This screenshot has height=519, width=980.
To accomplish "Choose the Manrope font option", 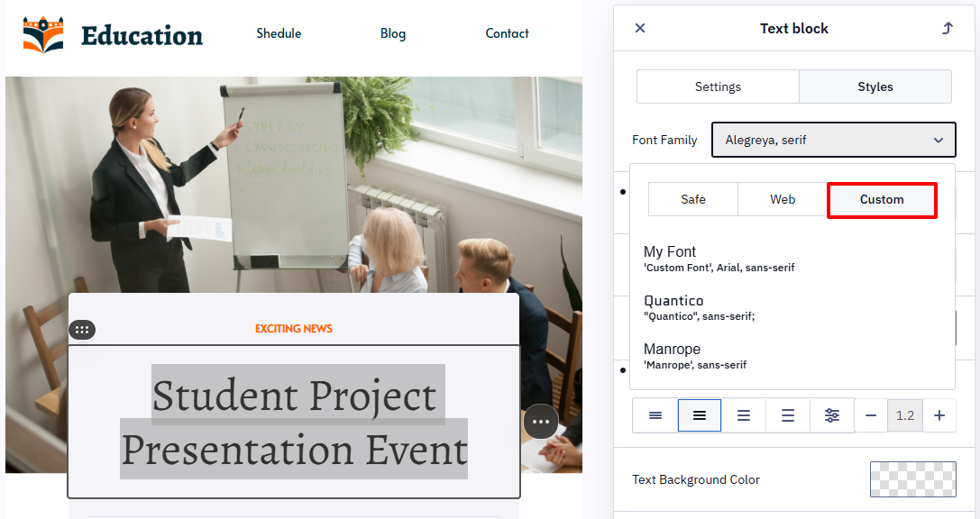I will 695,356.
